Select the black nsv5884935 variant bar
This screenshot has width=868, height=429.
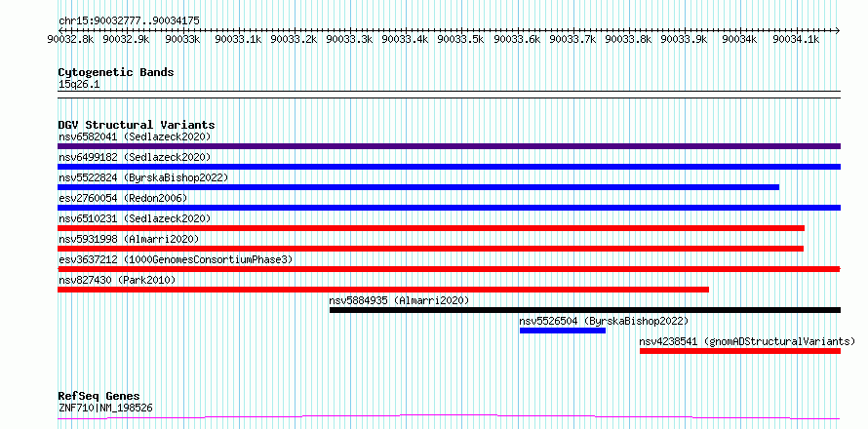click(x=585, y=310)
